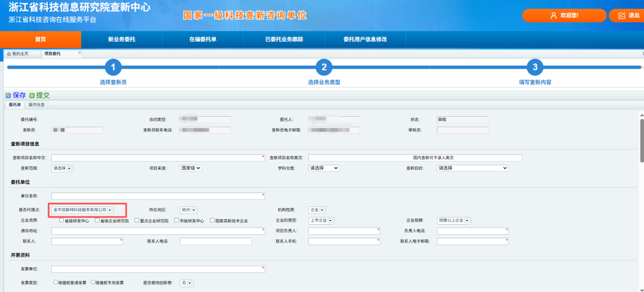Select the 增值税专用发票 radio button

tap(94, 282)
